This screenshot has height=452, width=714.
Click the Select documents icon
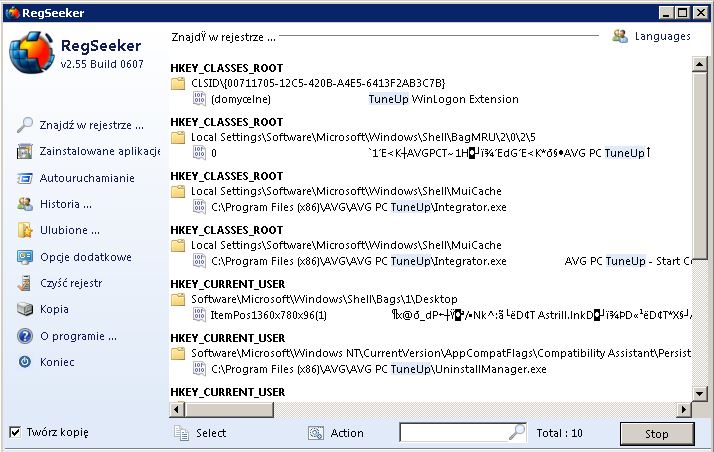click(x=181, y=433)
